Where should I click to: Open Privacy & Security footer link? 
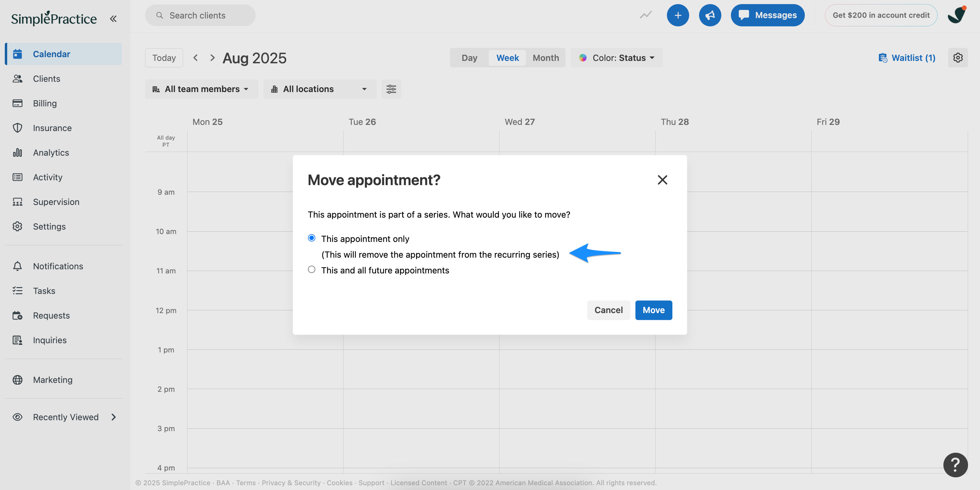pos(291,483)
